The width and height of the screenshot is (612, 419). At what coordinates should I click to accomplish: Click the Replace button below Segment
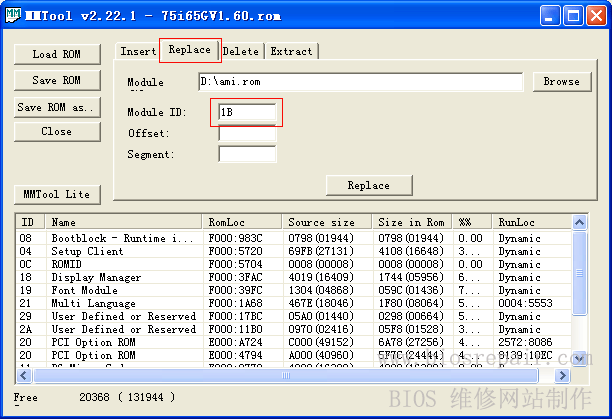pyautogui.click(x=369, y=185)
